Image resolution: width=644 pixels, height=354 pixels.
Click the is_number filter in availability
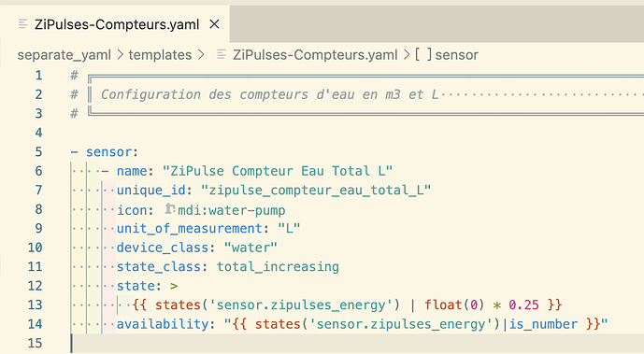[x=543, y=324]
